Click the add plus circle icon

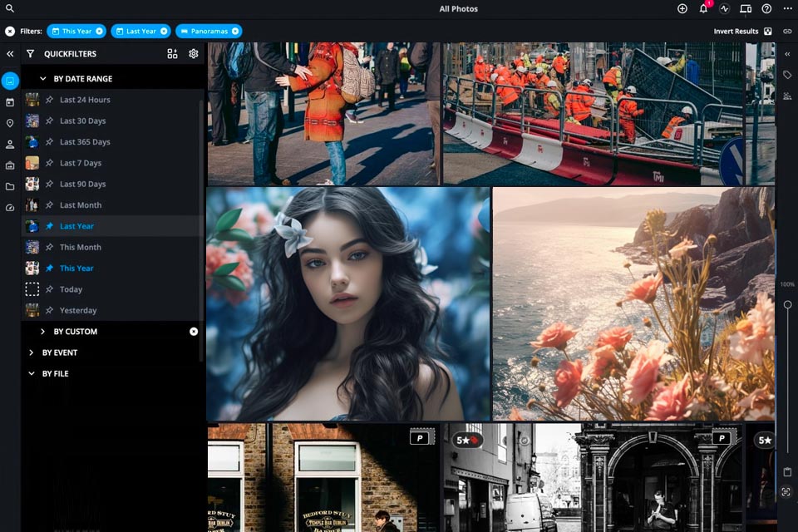682,8
